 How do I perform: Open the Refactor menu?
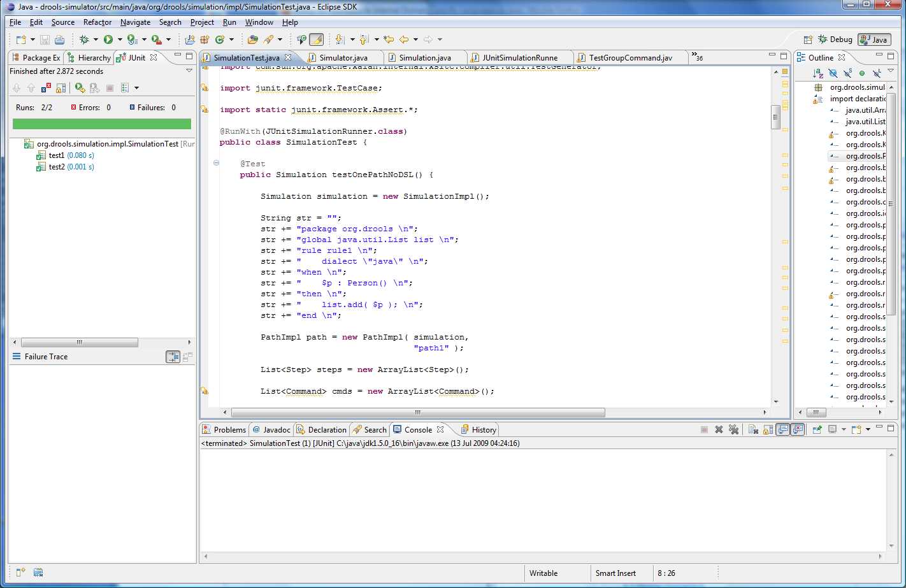point(97,22)
